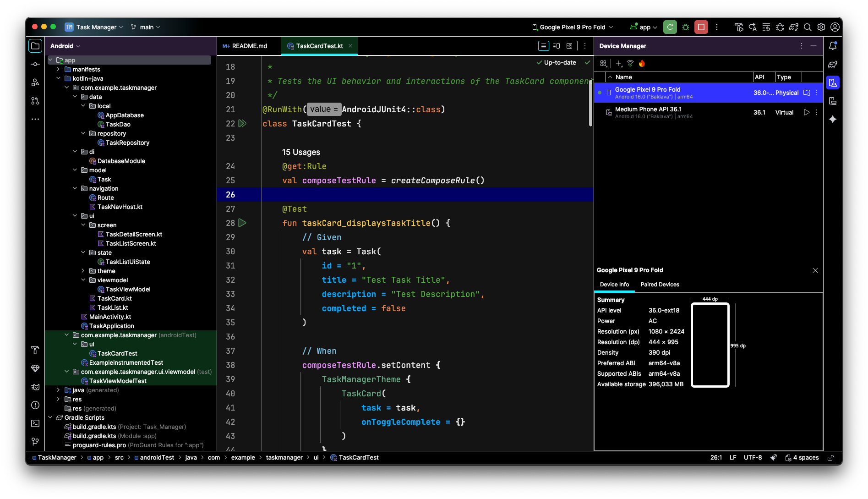Start the Medium Phone API 36.1 emulator

807,112
